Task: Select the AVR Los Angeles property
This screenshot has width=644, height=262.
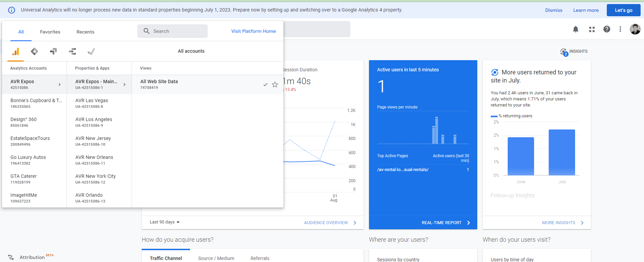Action: point(99,122)
